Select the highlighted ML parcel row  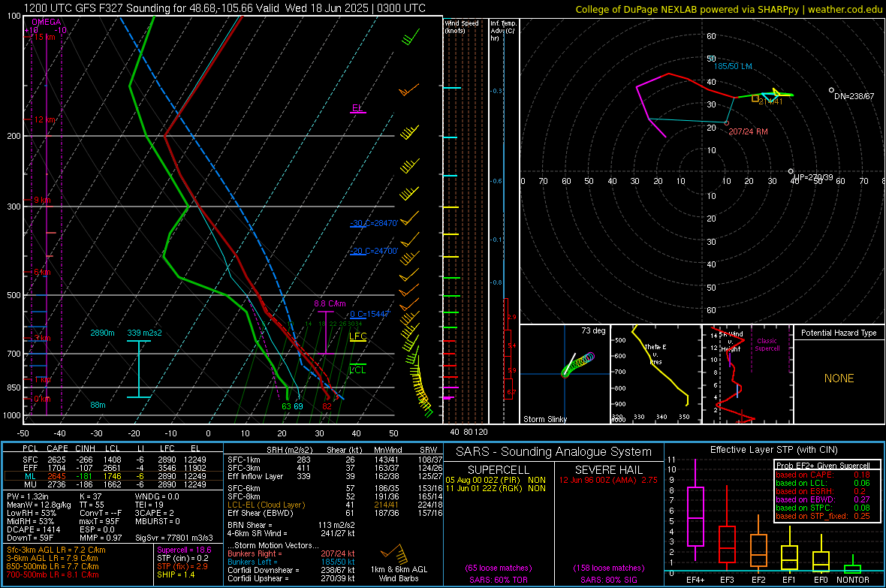click(114, 476)
